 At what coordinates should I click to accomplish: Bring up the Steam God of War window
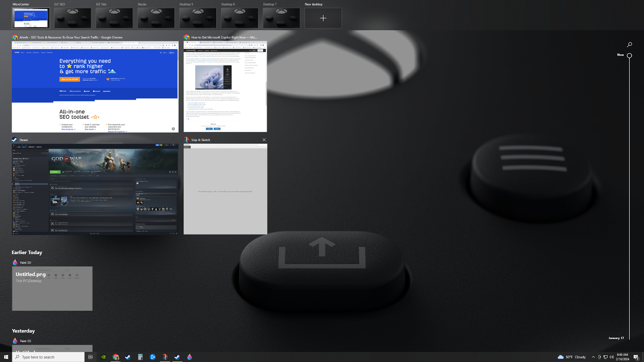[x=95, y=189]
